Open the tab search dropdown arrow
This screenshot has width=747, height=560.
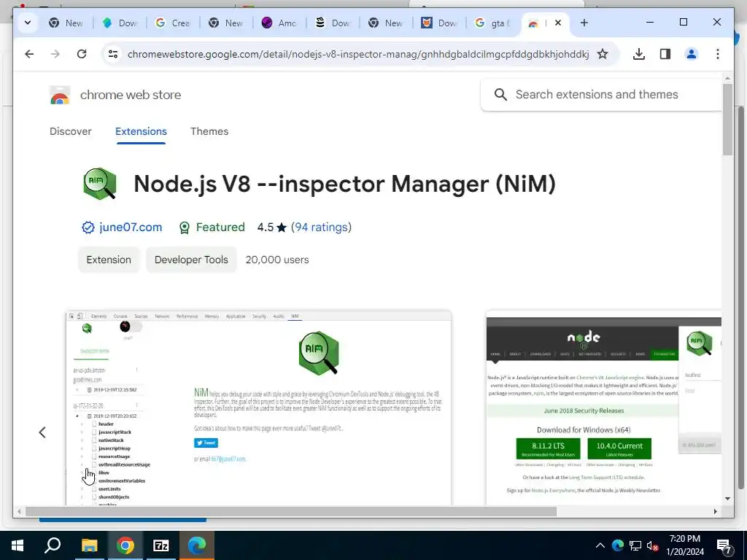click(x=28, y=23)
